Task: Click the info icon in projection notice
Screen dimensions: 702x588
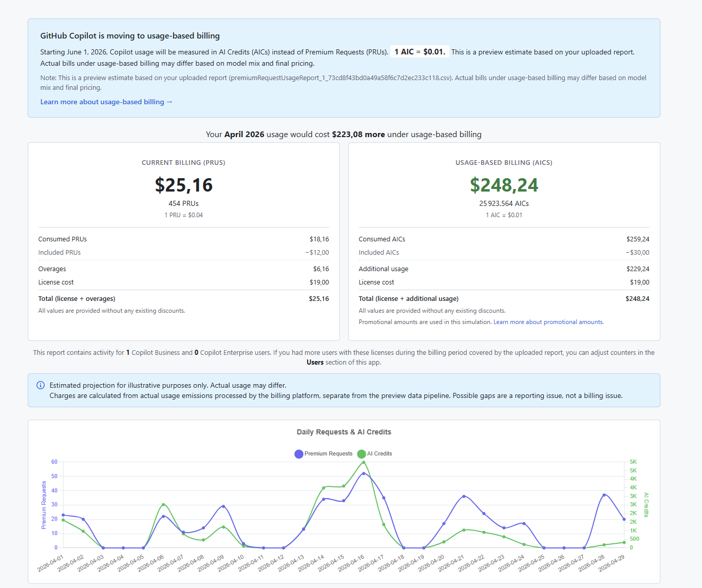Action: (x=41, y=385)
